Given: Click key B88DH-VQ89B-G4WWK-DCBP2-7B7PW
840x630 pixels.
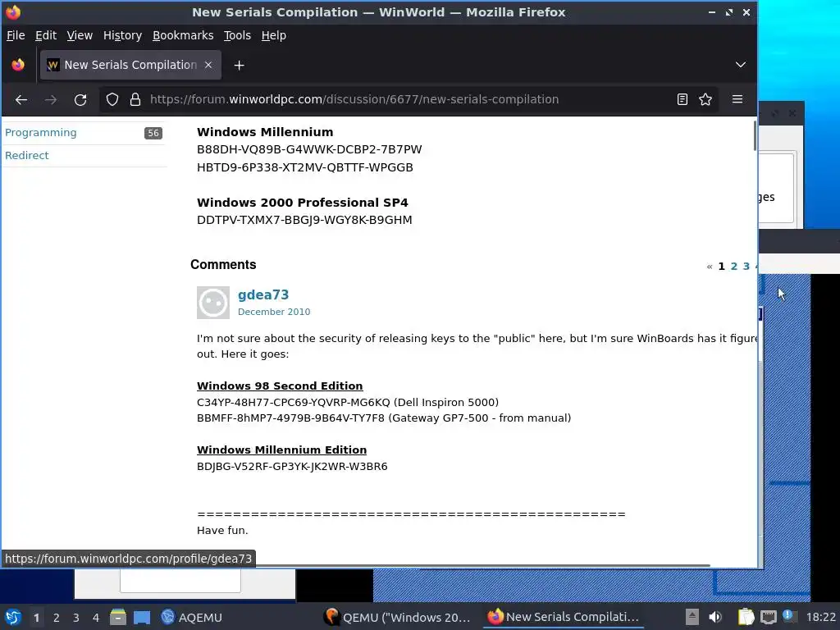Looking at the screenshot, I should 309,149.
